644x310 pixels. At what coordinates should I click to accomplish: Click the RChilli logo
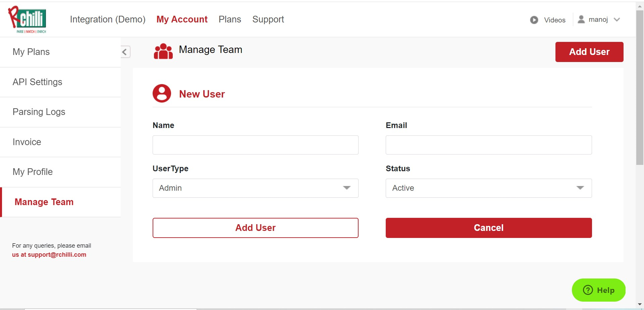coord(28,19)
